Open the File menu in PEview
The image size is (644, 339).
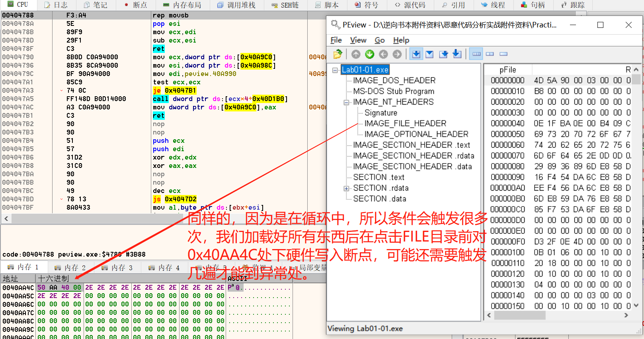coord(336,40)
